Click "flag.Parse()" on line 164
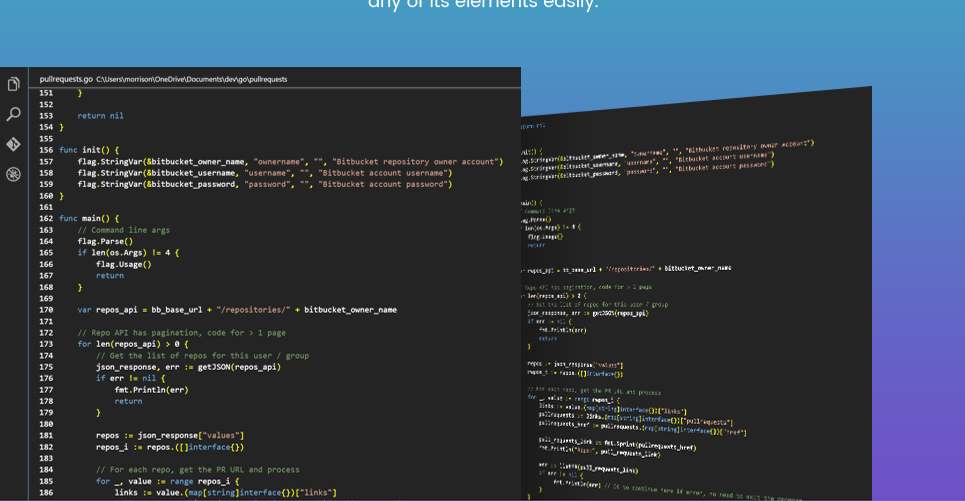Screen dimensions: 965x501 click(105, 241)
